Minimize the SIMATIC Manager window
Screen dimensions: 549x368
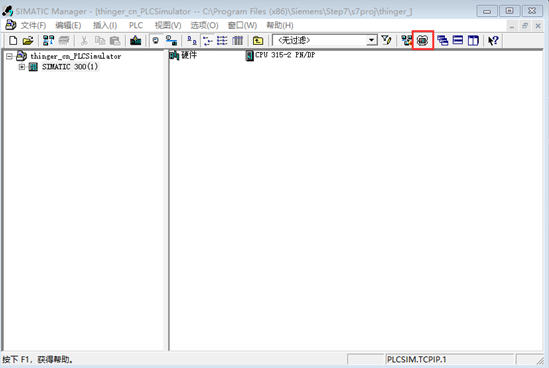tap(487, 11)
